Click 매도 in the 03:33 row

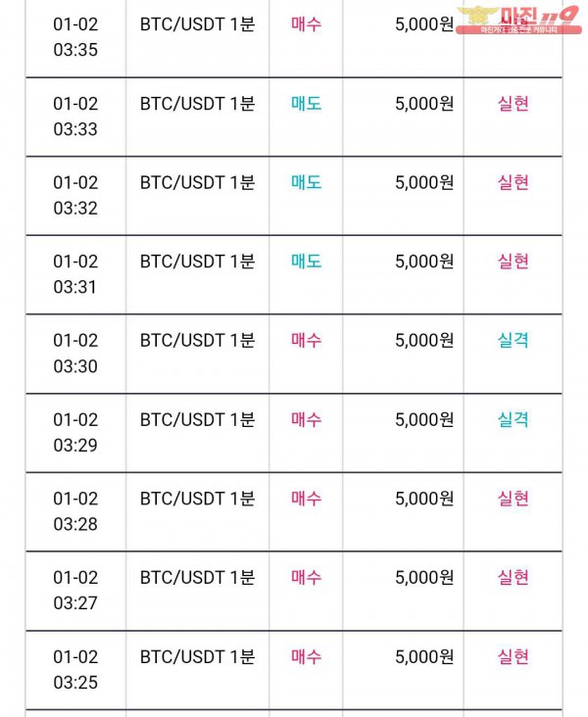pyautogui.click(x=306, y=104)
